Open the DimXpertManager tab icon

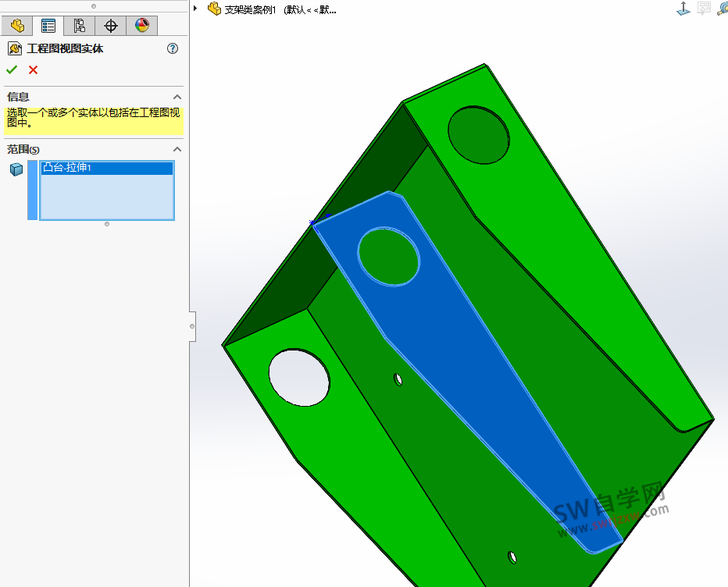(110, 25)
